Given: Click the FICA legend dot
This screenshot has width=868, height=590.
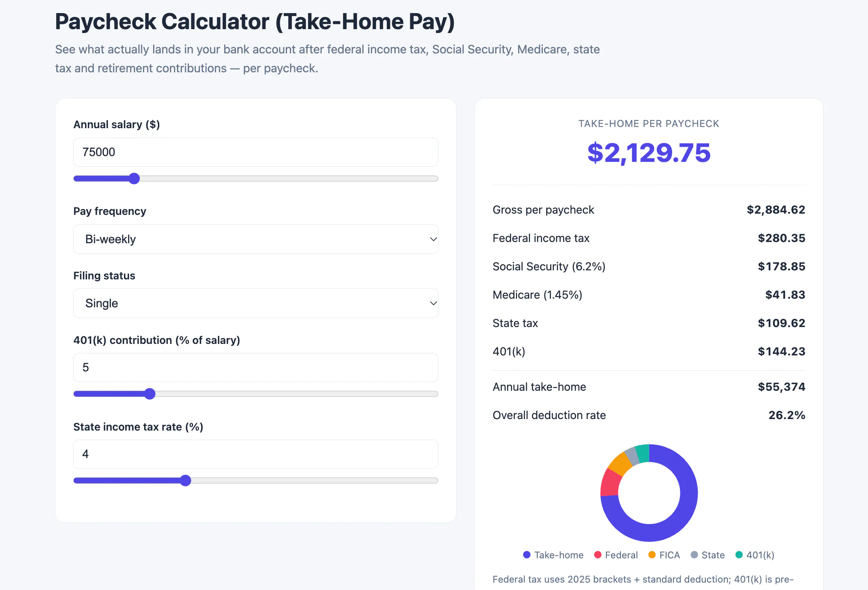Looking at the screenshot, I should click(652, 555).
